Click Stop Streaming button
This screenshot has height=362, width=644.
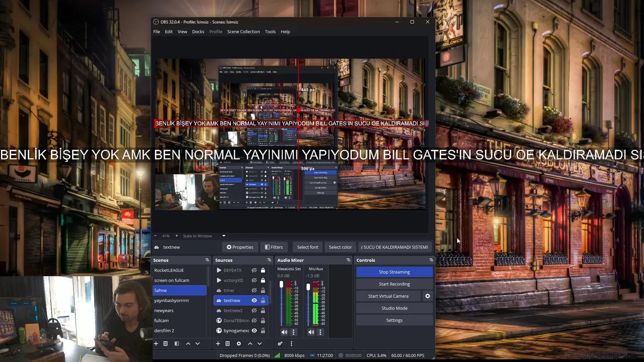394,272
